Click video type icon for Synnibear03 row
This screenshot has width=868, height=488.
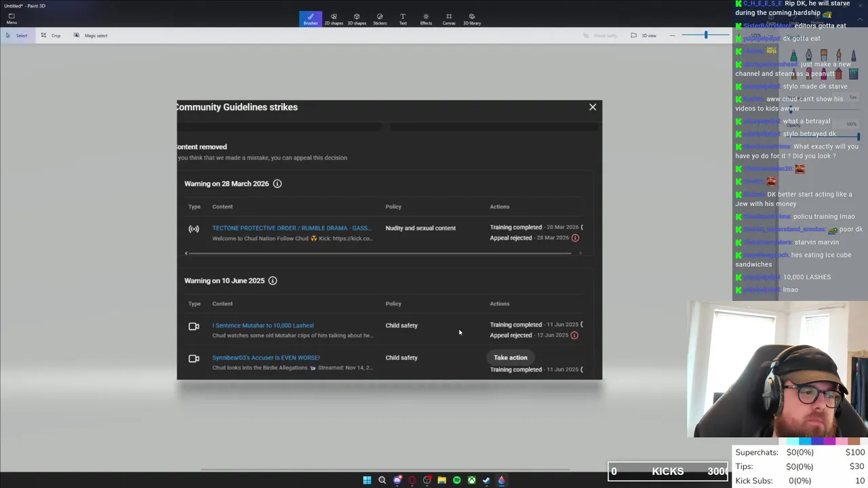pyautogui.click(x=194, y=359)
